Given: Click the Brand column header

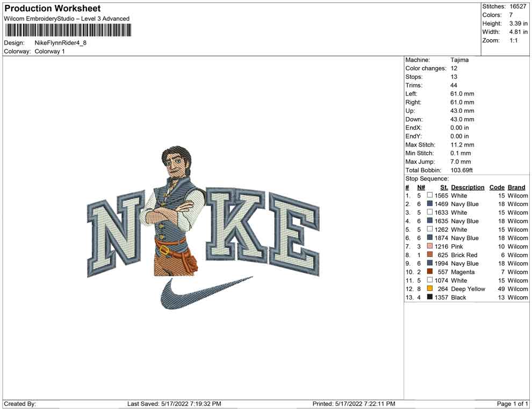Looking at the screenshot, I should (x=516, y=187).
